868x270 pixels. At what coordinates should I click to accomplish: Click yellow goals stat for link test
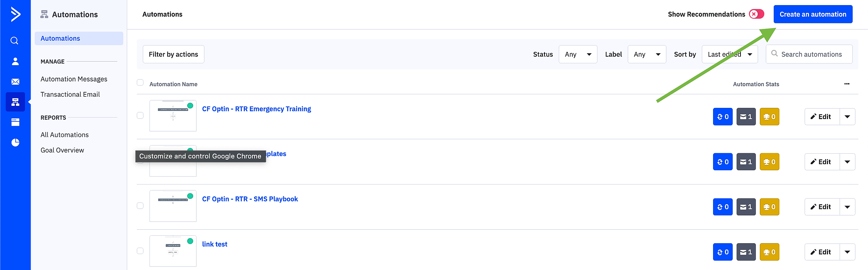point(769,252)
